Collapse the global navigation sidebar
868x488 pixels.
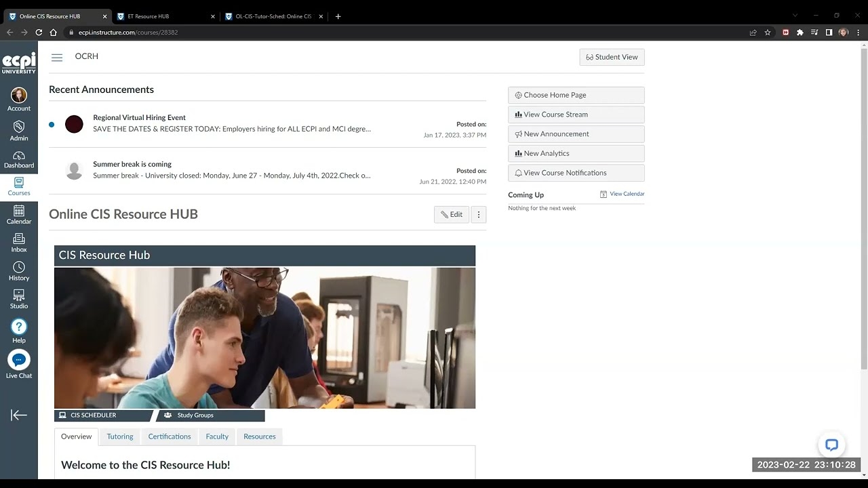coord(19,415)
